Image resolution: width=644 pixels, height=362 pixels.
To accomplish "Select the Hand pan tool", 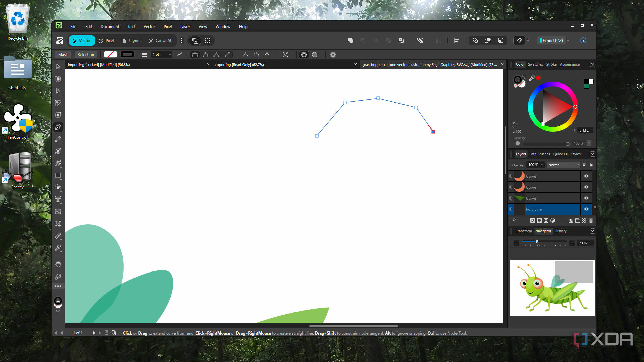I will (x=58, y=264).
